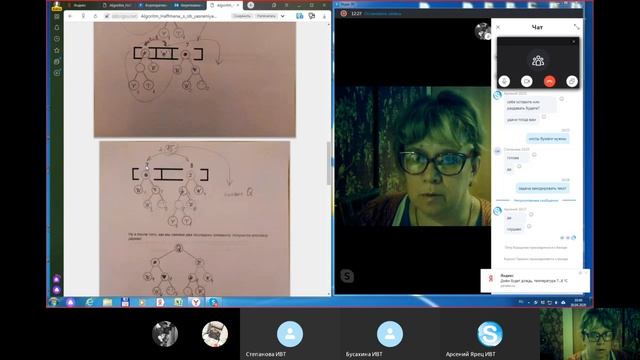The image size is (640, 360).
Task: Open Skype from the taskbar
Action: (213, 302)
